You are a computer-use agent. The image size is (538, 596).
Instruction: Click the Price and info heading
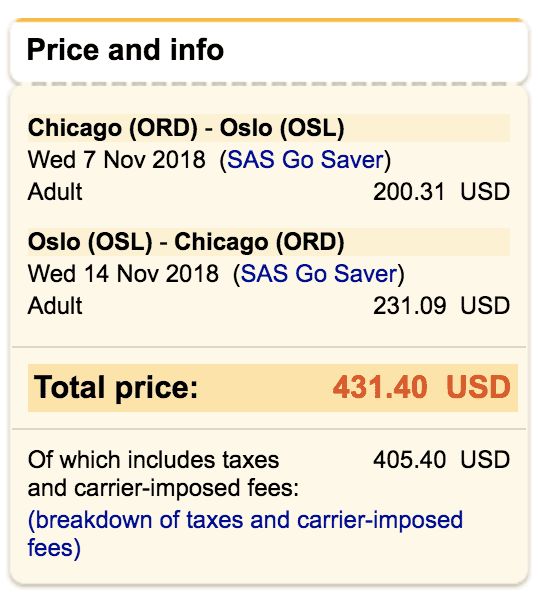[125, 50]
